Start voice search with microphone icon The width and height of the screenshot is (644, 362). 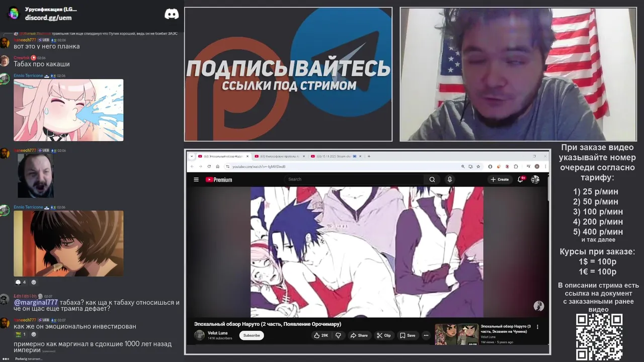(x=450, y=179)
